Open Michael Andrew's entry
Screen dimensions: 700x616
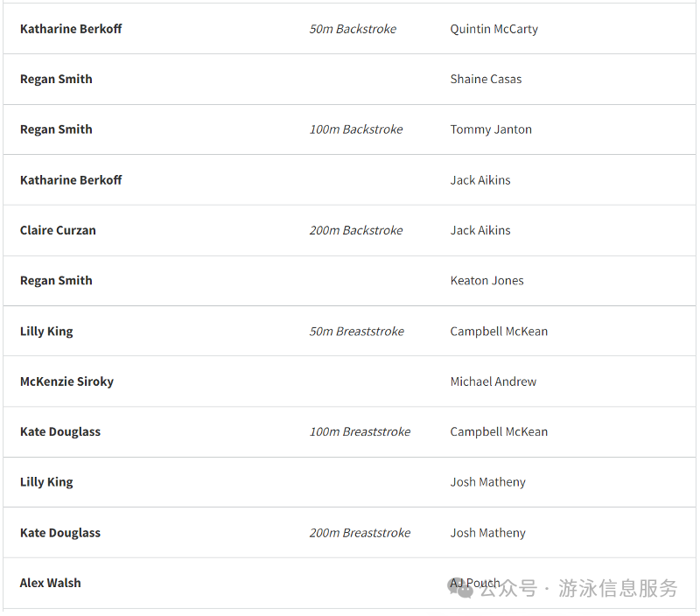(493, 381)
